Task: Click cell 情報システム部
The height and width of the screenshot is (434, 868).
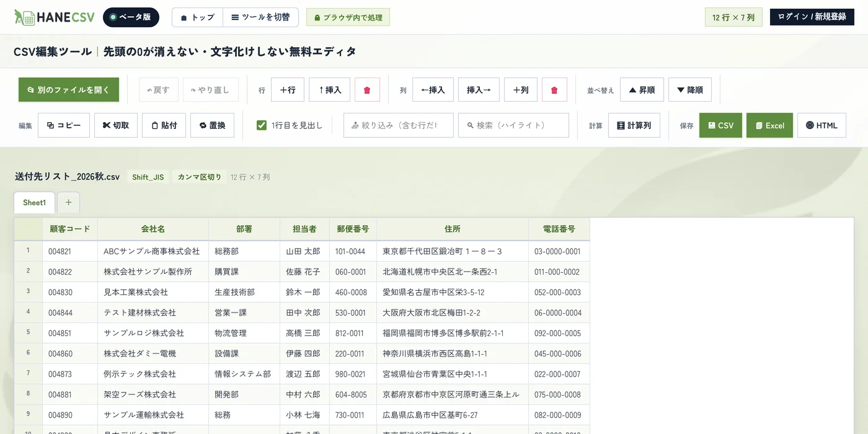Action: 244,374
